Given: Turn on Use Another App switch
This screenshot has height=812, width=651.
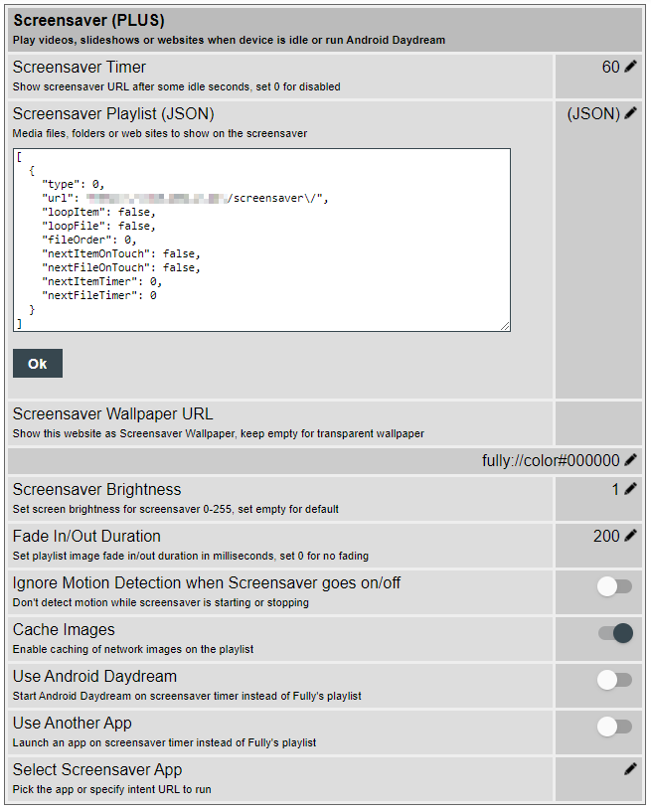Looking at the screenshot, I should (x=614, y=727).
